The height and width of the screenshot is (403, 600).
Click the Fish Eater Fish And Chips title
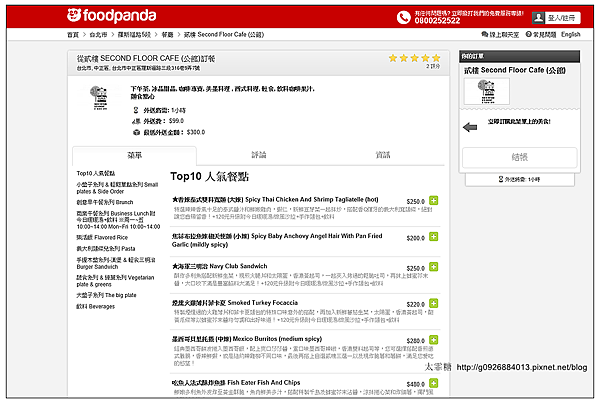(x=236, y=382)
